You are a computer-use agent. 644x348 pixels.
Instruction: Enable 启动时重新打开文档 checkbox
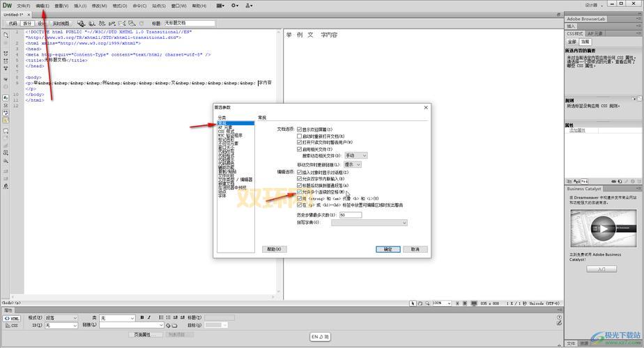coord(300,136)
